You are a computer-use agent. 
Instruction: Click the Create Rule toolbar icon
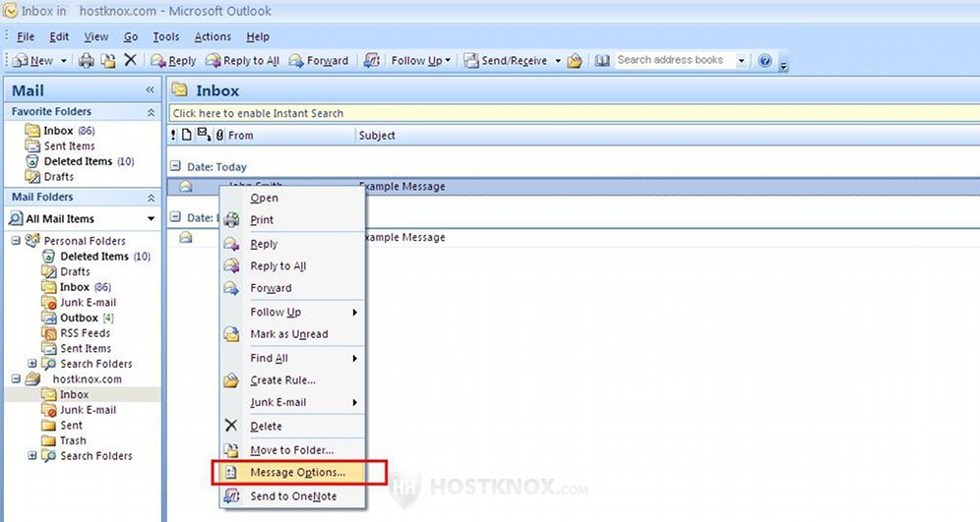pyautogui.click(x=575, y=61)
